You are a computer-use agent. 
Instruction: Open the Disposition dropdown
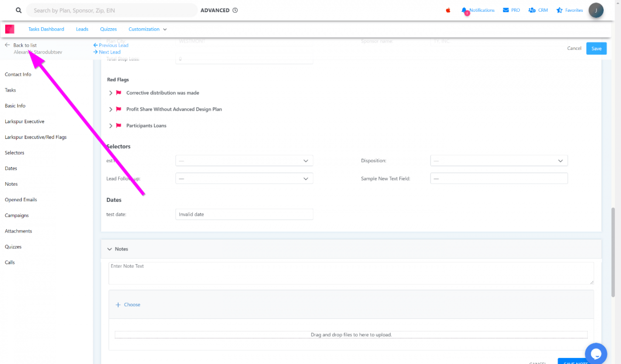click(x=499, y=161)
